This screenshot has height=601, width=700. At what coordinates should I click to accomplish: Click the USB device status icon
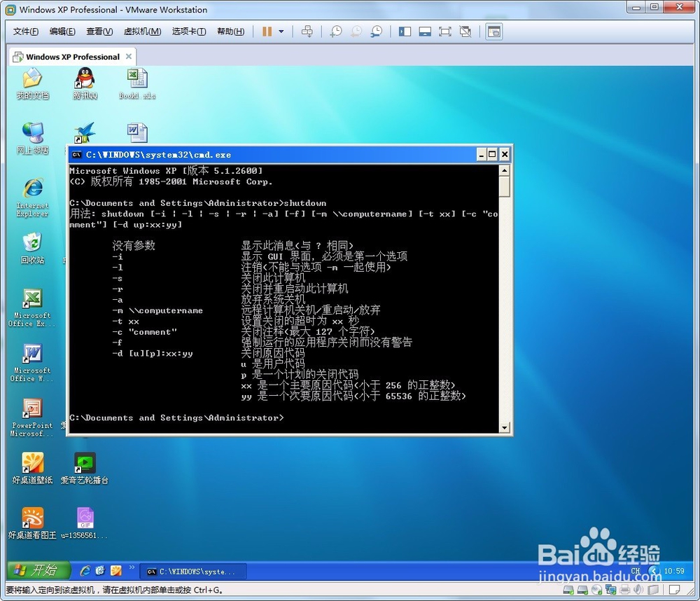(653, 590)
